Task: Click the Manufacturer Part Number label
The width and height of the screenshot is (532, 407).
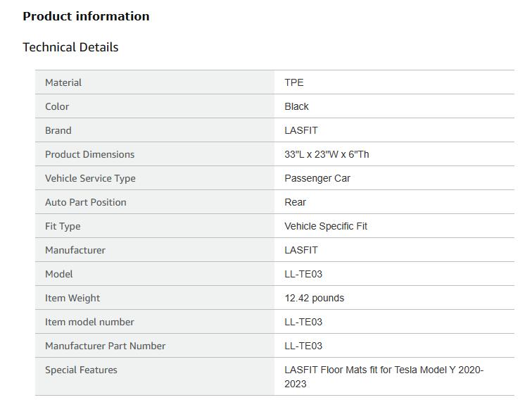Action: (x=106, y=346)
